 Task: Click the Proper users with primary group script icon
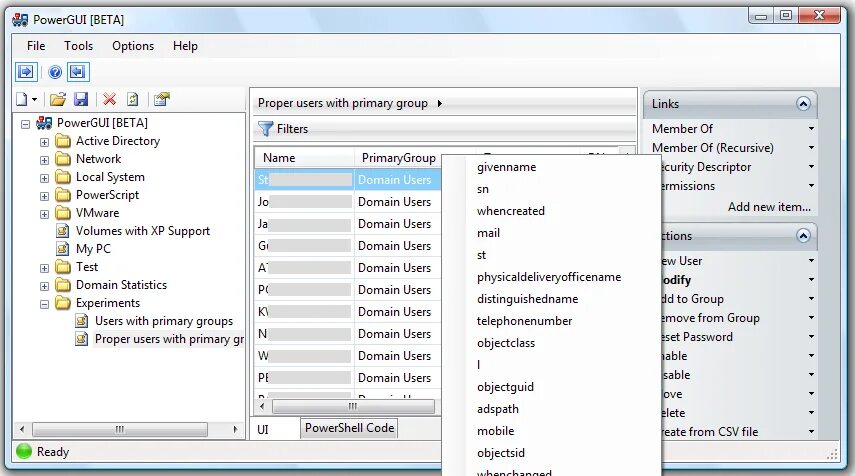coord(82,339)
